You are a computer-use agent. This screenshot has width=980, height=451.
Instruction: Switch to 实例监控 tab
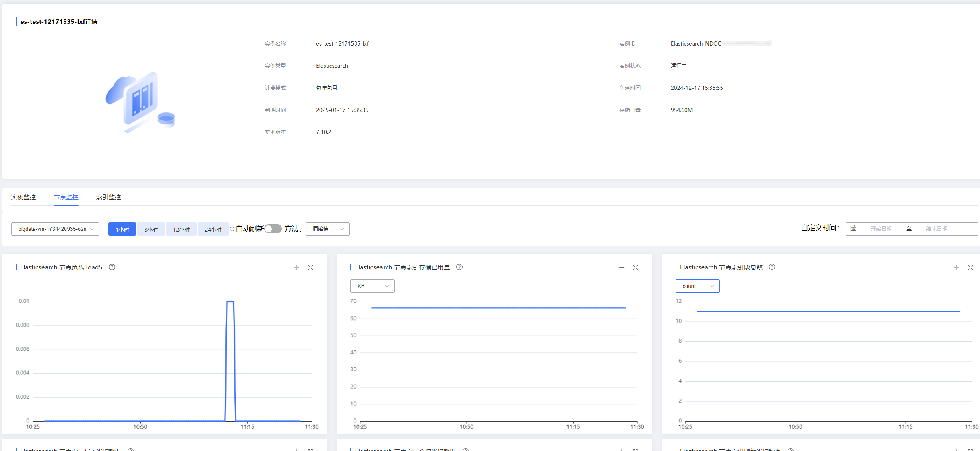pyautogui.click(x=23, y=197)
